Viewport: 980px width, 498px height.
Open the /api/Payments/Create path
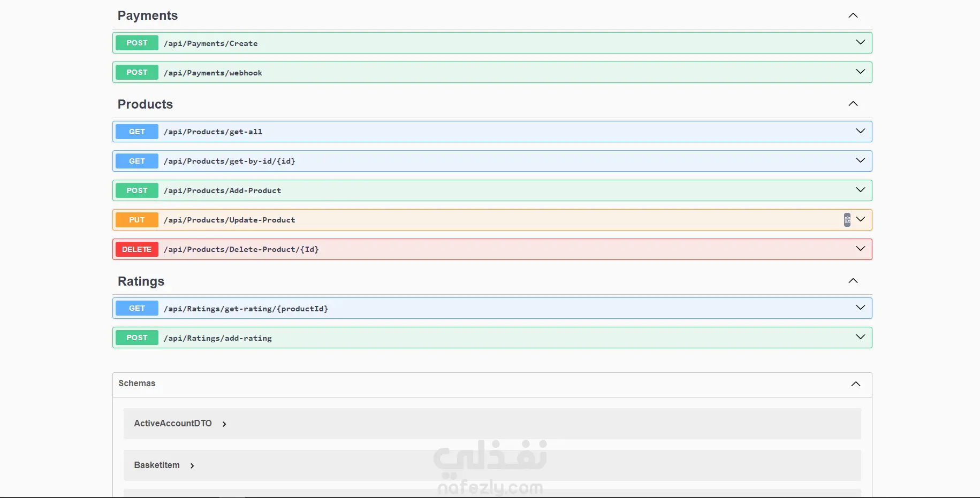(211, 43)
